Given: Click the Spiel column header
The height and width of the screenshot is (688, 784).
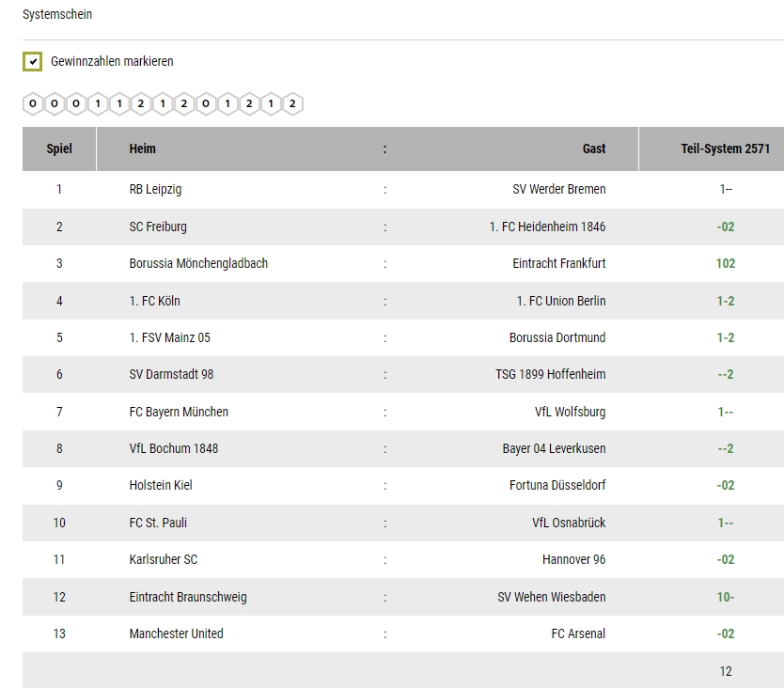Looking at the screenshot, I should pyautogui.click(x=59, y=149).
